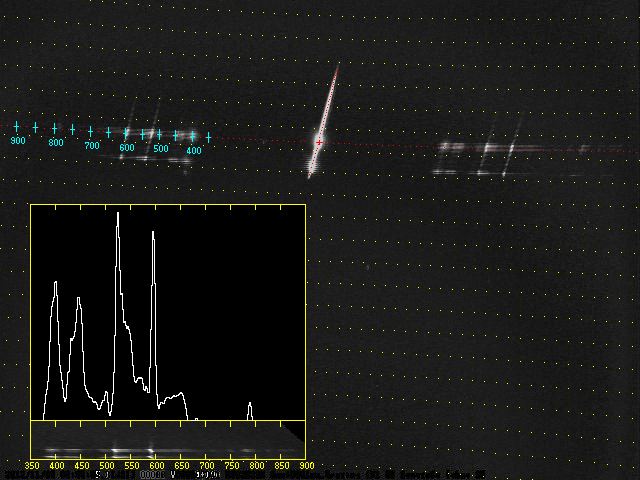
Task: Click the yellow '850' axis label
Action: point(282,466)
